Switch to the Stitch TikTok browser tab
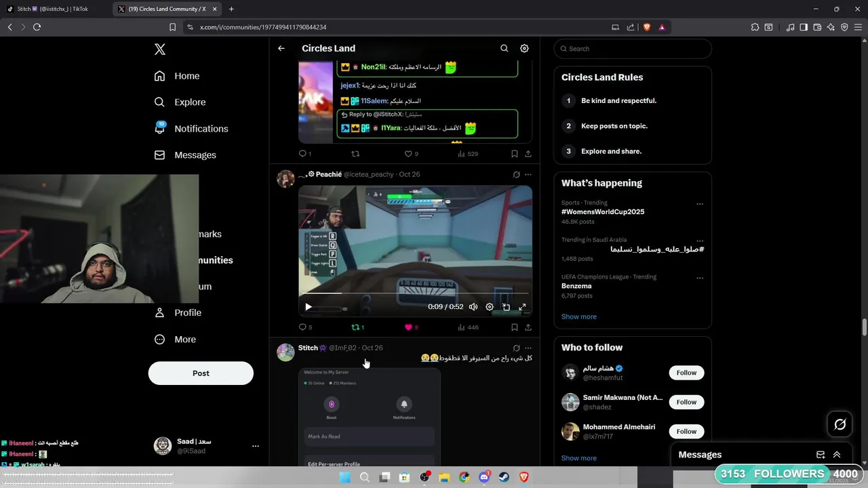 click(x=54, y=9)
